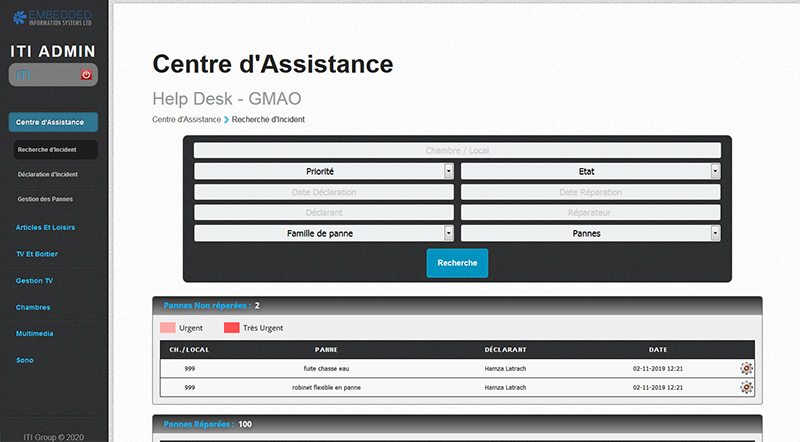The width and height of the screenshot is (800, 442).
Task: Open the Etat dropdown
Action: click(x=590, y=171)
